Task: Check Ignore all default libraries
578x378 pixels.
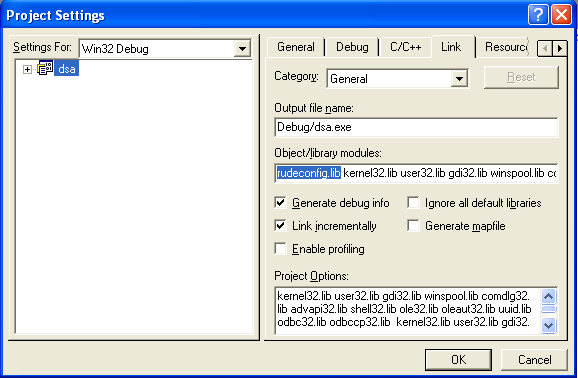Action: (x=413, y=202)
